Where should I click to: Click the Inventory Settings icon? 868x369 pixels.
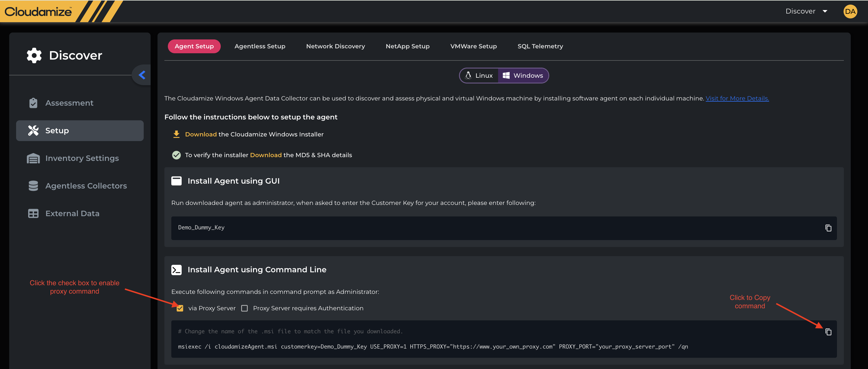point(33,158)
